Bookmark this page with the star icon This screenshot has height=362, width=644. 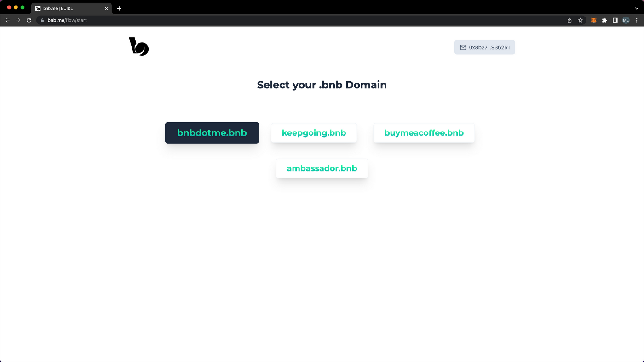[580, 20]
